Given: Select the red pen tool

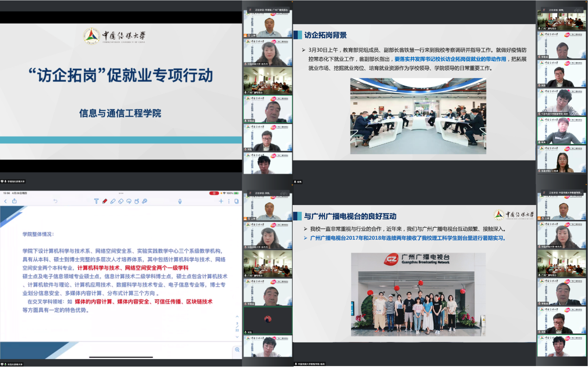Looking at the screenshot, I should pyautogui.click(x=105, y=201).
